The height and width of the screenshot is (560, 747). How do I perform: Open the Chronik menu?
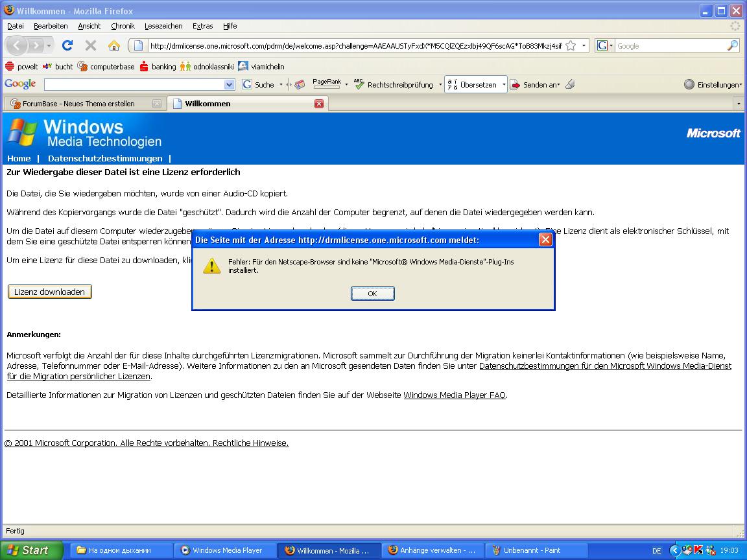pos(123,26)
